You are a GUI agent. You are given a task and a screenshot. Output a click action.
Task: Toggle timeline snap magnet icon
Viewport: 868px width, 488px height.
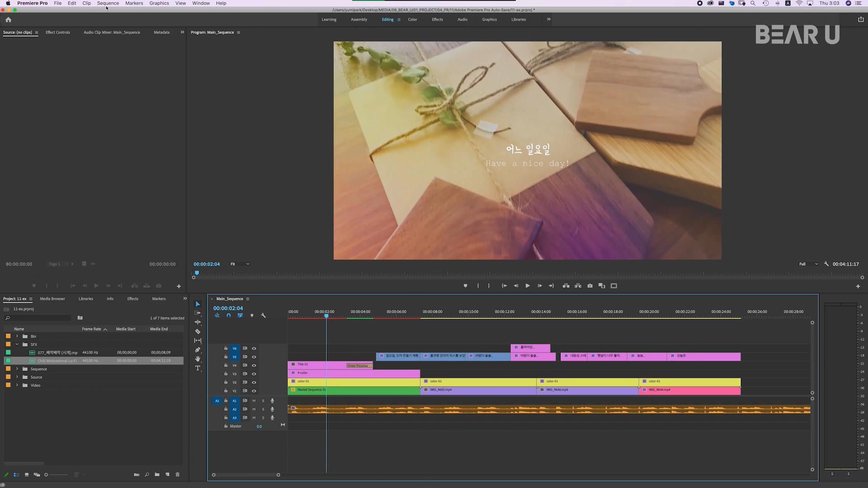click(228, 315)
